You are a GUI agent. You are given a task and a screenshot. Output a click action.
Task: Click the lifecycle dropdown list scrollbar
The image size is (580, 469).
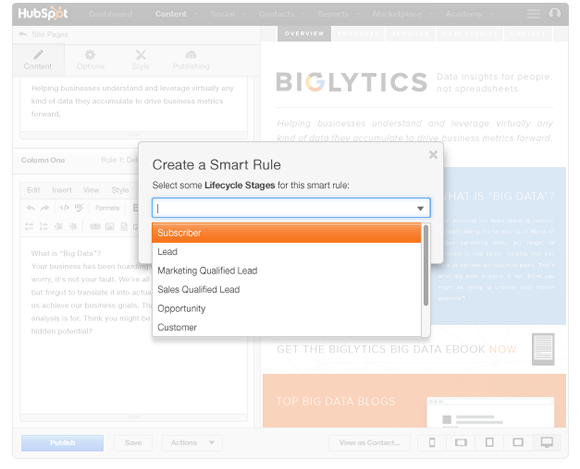coord(426,265)
